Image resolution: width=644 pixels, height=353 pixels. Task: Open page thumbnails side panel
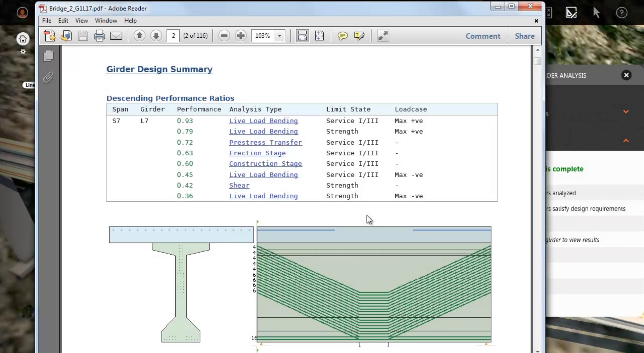(49, 56)
